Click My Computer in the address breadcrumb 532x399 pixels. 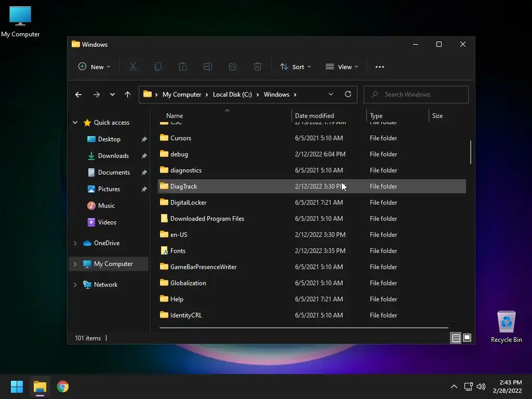(182, 95)
